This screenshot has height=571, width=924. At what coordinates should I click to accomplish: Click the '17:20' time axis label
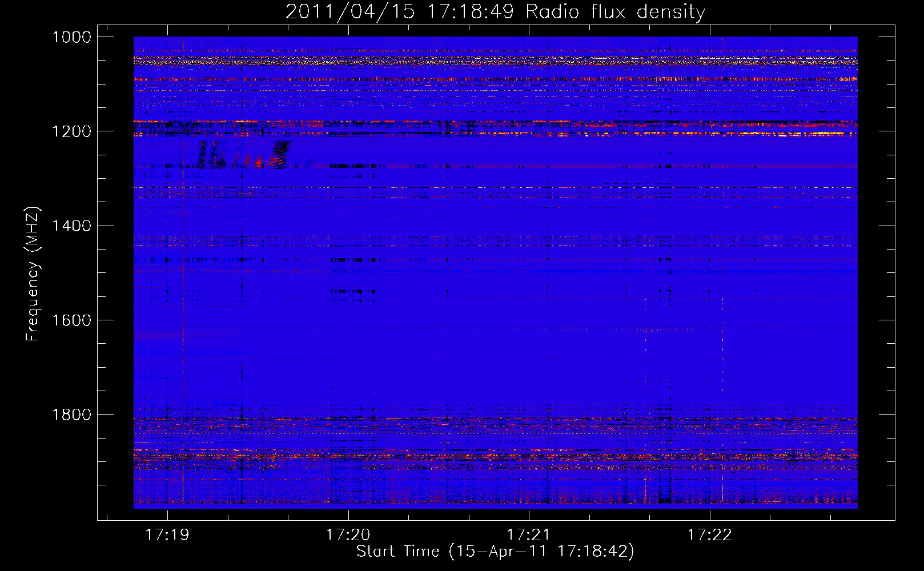pyautogui.click(x=348, y=535)
